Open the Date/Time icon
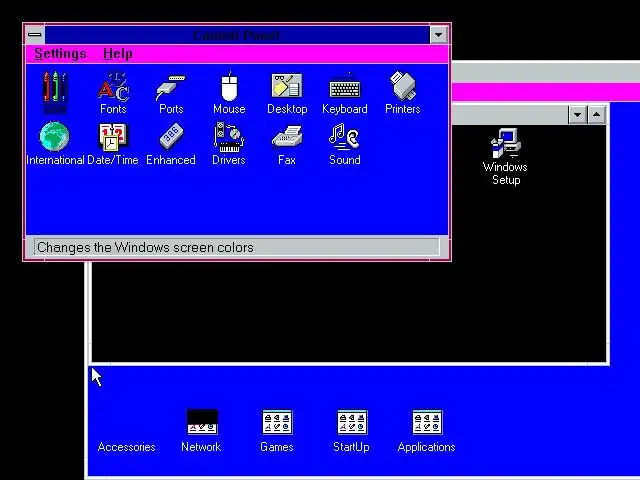The width and height of the screenshot is (640, 480). (113, 137)
